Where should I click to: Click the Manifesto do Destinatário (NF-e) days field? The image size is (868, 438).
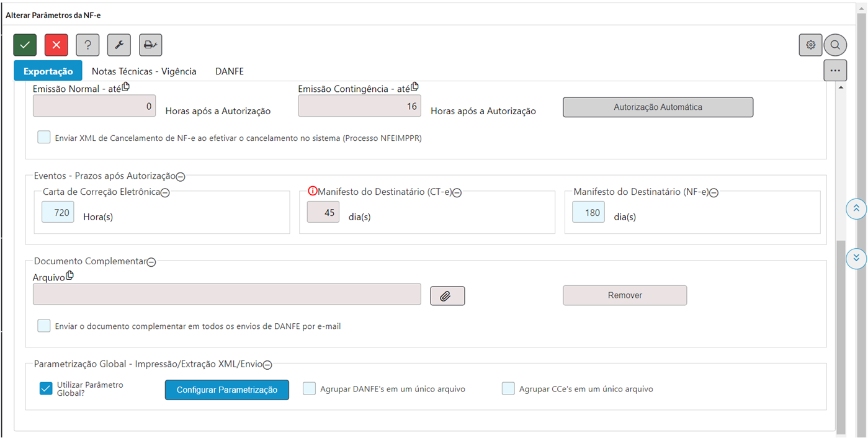[588, 212]
